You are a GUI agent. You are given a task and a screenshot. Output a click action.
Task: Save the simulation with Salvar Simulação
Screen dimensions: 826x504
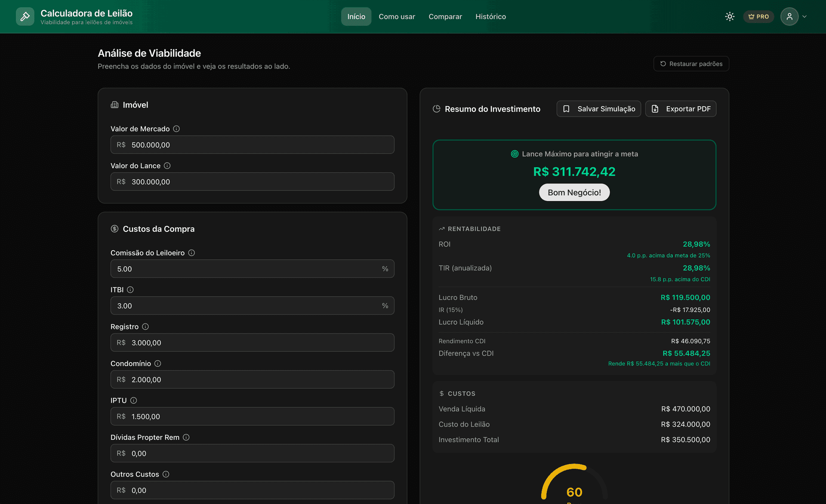[x=598, y=109]
